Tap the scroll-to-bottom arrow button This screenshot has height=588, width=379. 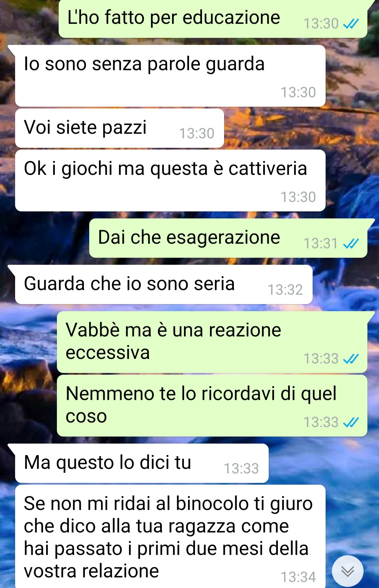pos(347,571)
